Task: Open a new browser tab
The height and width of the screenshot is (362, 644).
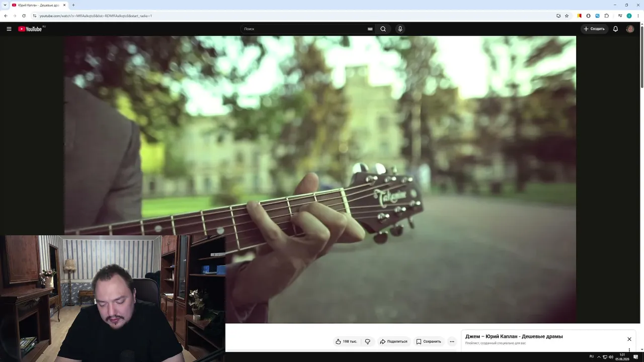Action: 73,5
